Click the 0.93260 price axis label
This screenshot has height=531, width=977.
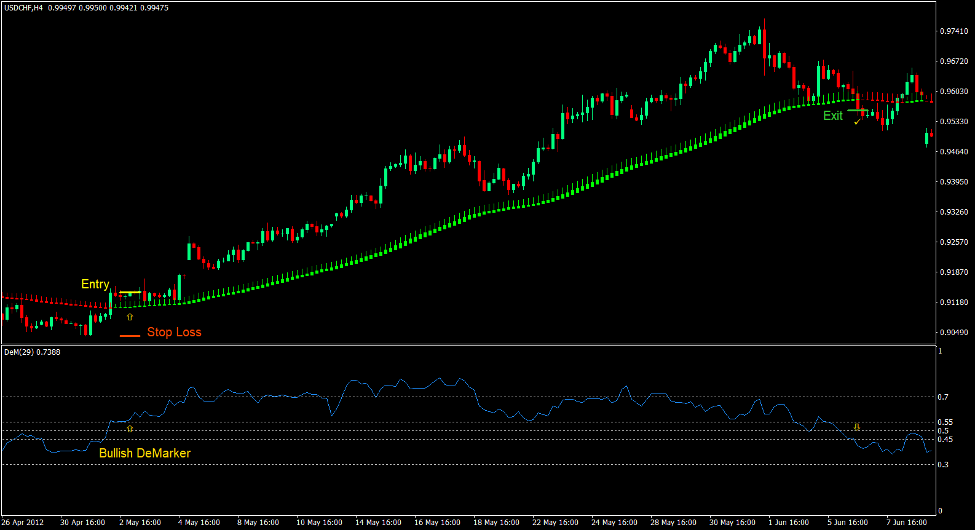(x=953, y=213)
